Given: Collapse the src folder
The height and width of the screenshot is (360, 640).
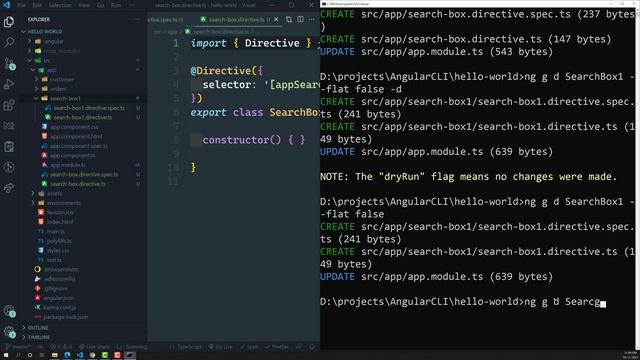Looking at the screenshot, I should point(47,60).
